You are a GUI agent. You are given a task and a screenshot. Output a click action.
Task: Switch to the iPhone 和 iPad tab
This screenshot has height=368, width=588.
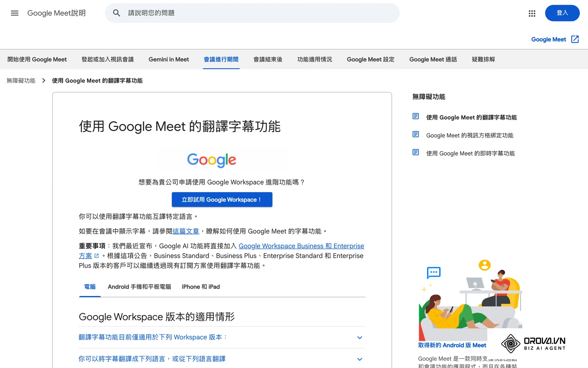click(x=201, y=287)
